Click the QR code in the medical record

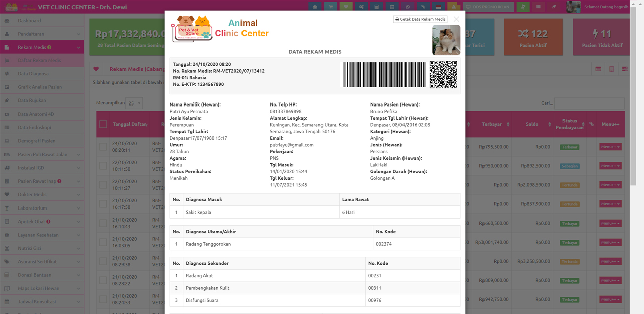443,75
